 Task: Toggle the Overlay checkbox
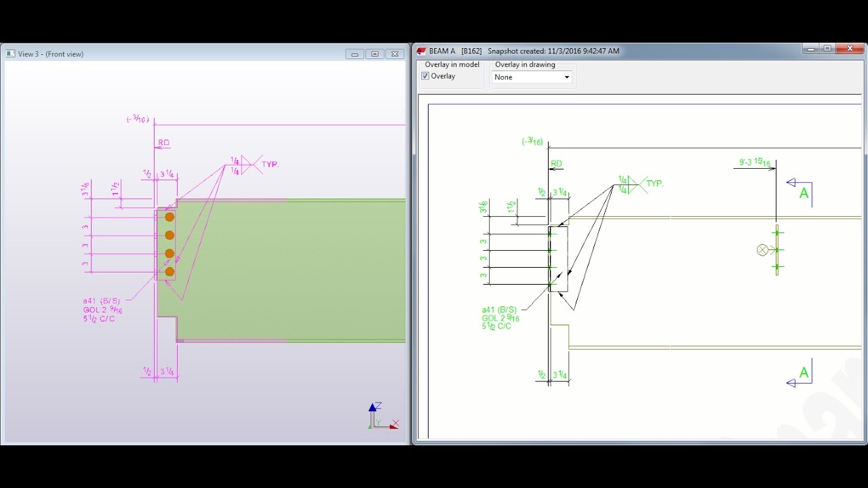(x=425, y=76)
